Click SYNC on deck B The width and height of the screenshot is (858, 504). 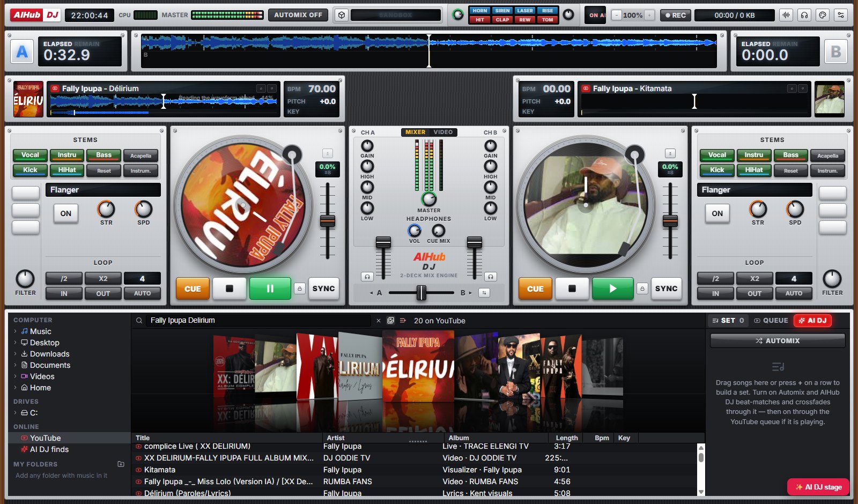[x=666, y=288]
